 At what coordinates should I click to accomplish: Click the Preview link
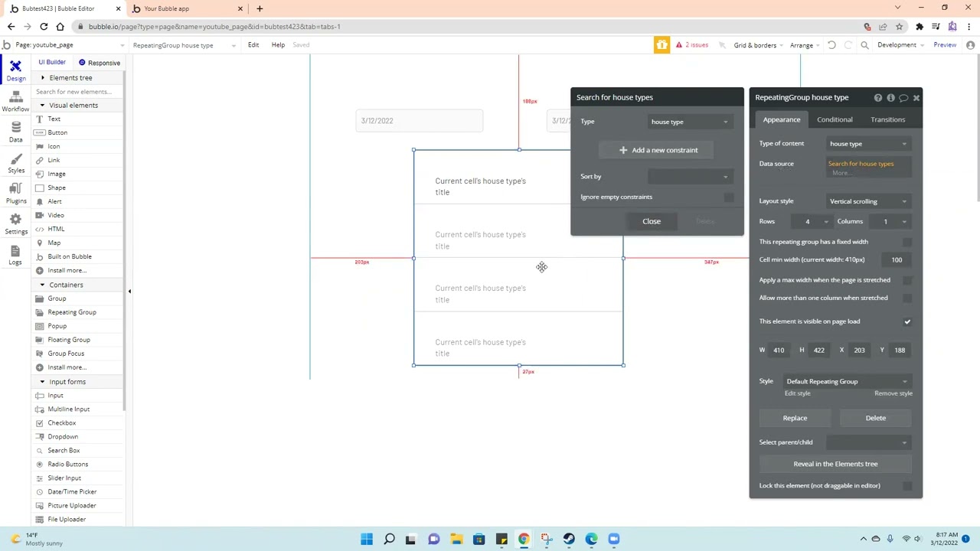pyautogui.click(x=945, y=45)
